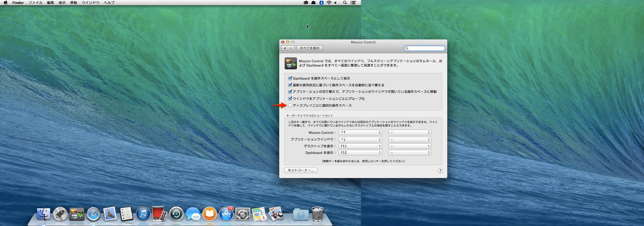Open the Downloads folder stack
This screenshot has height=226, width=644.
coord(301,215)
